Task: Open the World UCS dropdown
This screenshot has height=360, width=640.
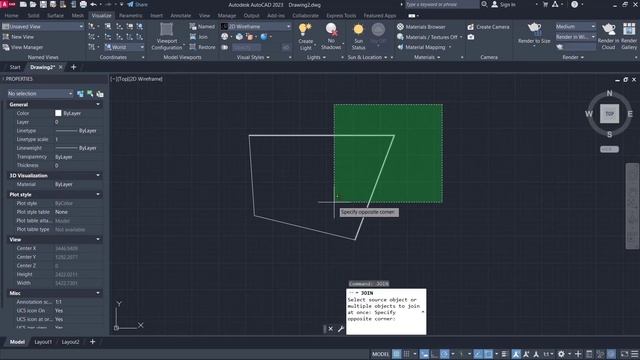Action: coord(124,47)
